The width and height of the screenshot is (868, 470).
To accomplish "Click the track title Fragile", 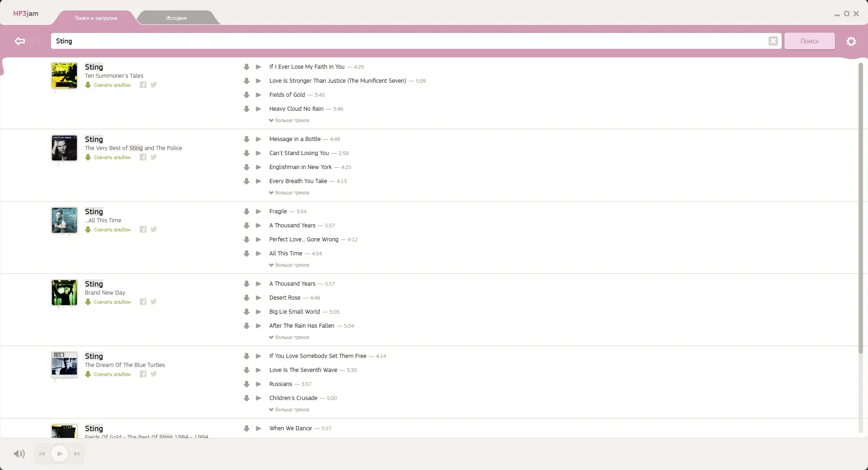I will click(278, 211).
